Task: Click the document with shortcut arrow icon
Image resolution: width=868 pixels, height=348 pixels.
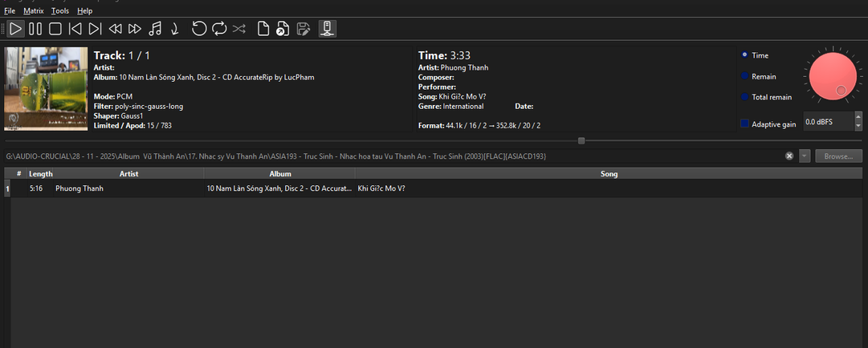Action: (x=283, y=29)
